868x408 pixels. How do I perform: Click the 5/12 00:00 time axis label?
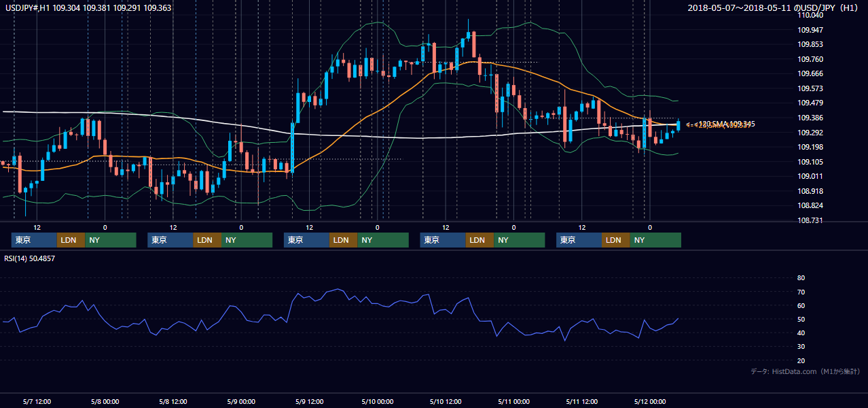650,401
